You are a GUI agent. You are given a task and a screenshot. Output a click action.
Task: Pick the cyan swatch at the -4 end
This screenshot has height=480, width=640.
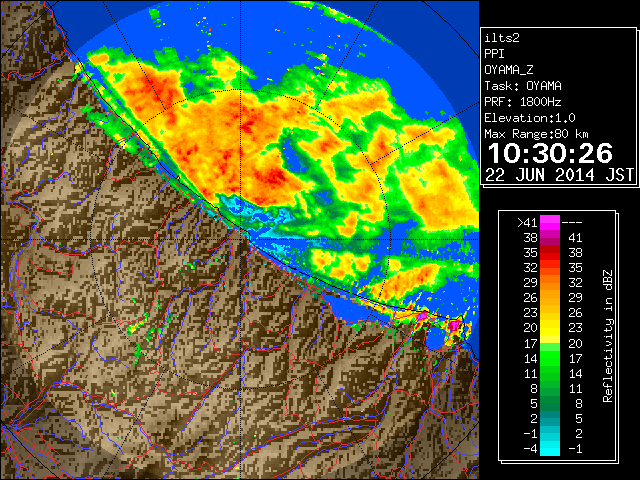click(x=550, y=448)
